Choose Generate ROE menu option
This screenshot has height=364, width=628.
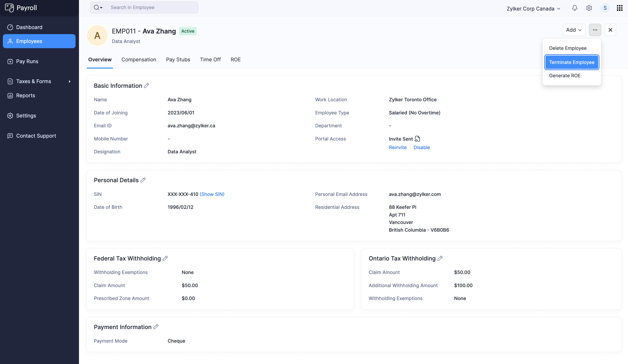point(565,76)
